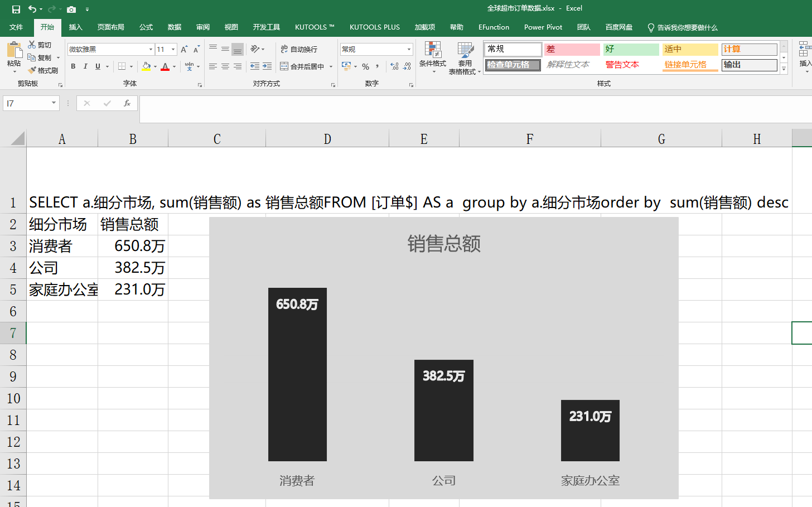This screenshot has width=812, height=507.
Task: Click the Cut (剪切) scissors icon
Action: point(32,45)
